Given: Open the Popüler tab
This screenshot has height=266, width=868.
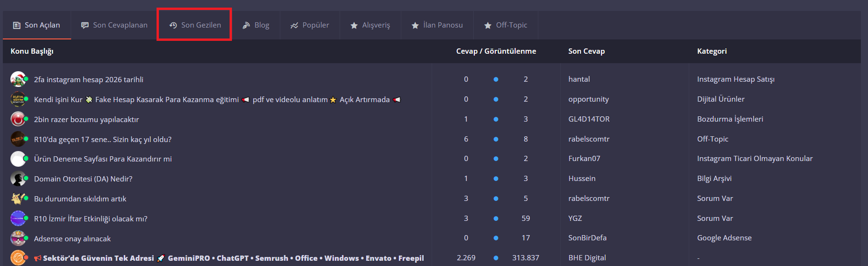Looking at the screenshot, I should [x=315, y=25].
